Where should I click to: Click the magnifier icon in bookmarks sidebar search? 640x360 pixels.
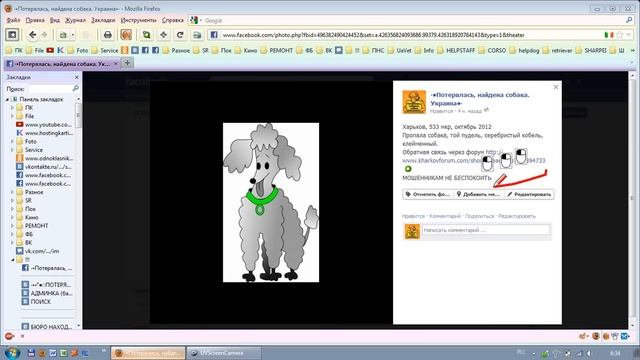(76, 89)
